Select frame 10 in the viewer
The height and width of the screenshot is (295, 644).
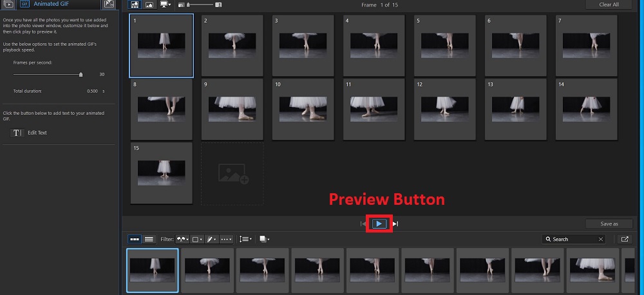pyautogui.click(x=303, y=109)
